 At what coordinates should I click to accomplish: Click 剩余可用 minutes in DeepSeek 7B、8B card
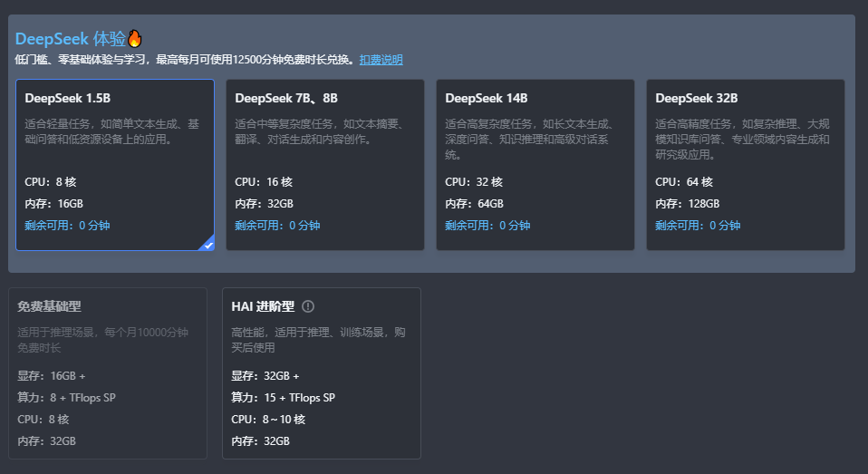click(x=277, y=226)
